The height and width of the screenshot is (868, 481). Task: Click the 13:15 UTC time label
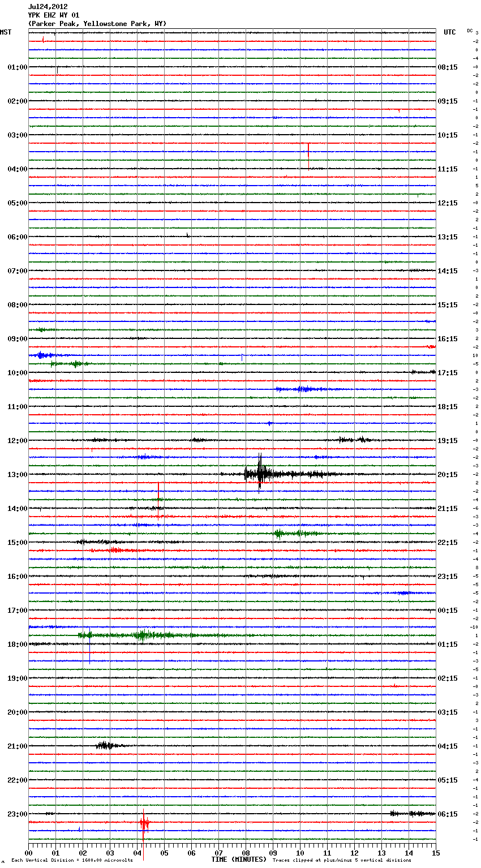pyautogui.click(x=448, y=237)
